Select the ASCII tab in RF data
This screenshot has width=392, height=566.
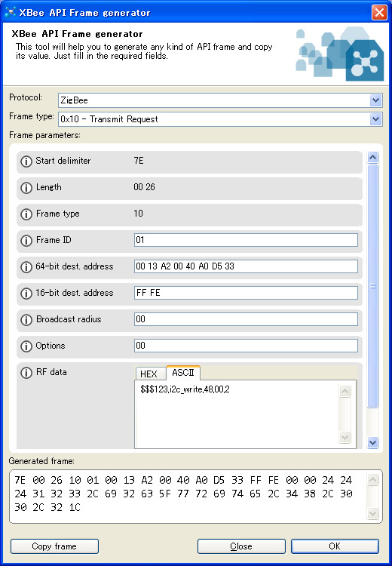tap(183, 373)
